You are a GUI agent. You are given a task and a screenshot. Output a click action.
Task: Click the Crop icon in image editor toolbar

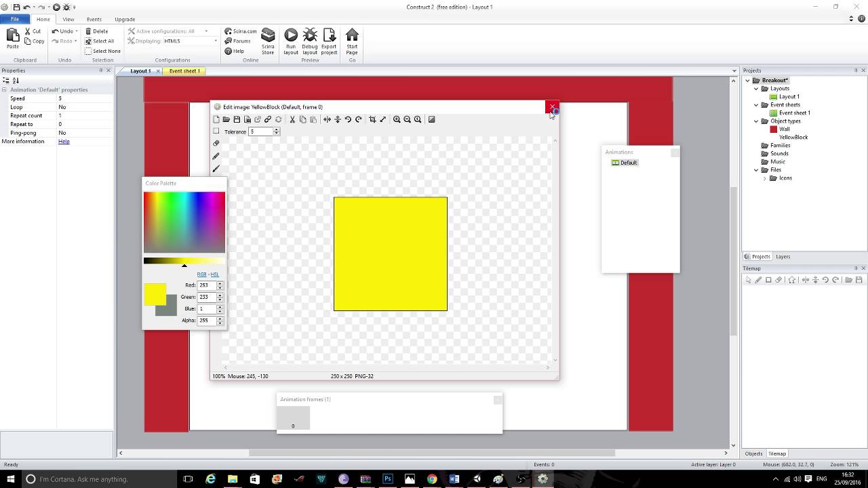(x=372, y=119)
